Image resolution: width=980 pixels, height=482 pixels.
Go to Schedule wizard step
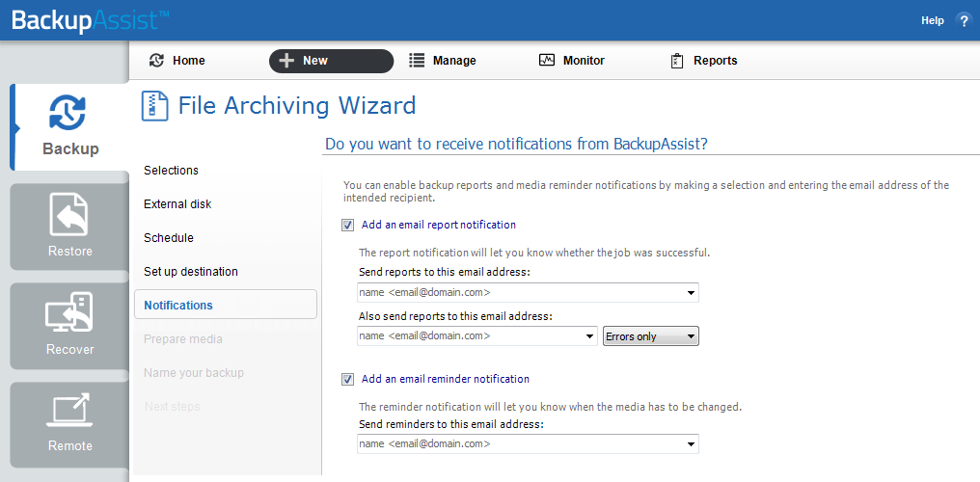[168, 238]
